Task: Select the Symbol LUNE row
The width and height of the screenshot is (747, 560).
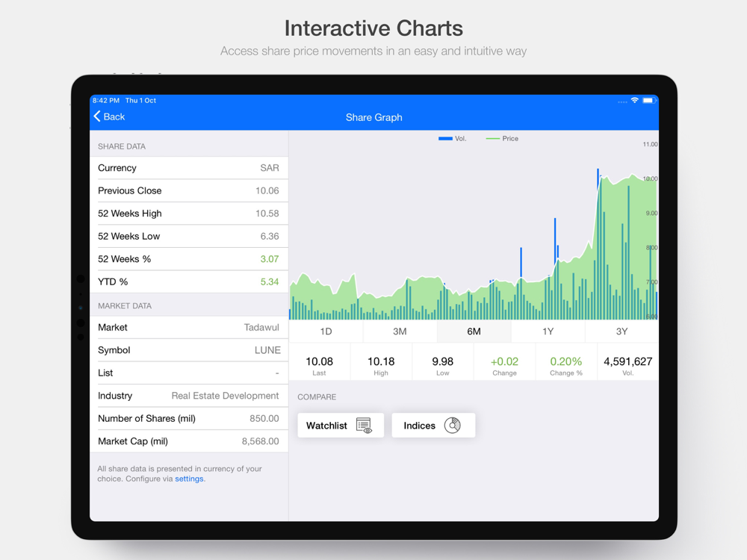Action: coord(189,350)
